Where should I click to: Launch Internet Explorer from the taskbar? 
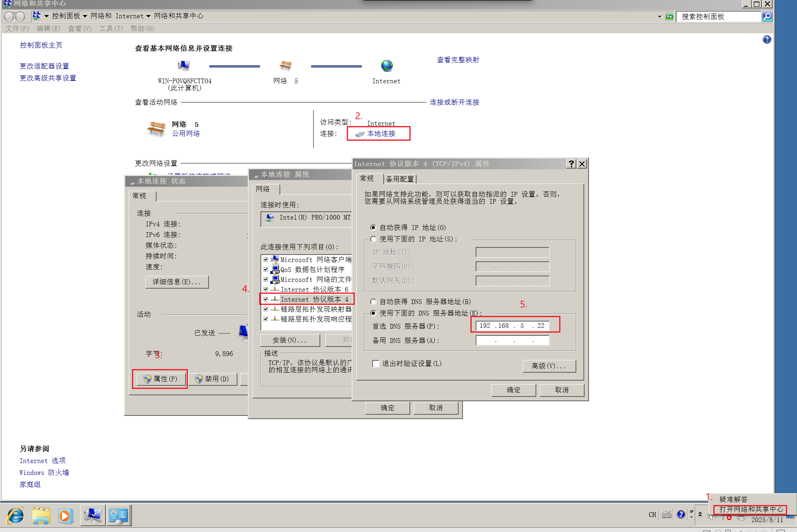15,515
